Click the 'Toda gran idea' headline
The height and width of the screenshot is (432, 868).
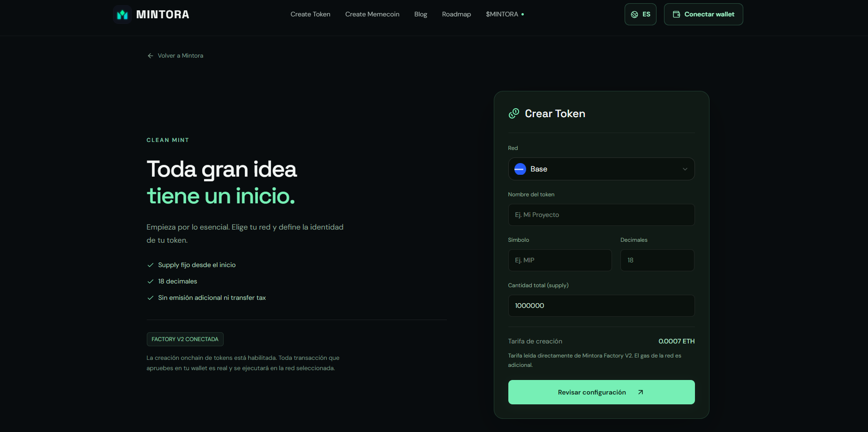(221, 169)
